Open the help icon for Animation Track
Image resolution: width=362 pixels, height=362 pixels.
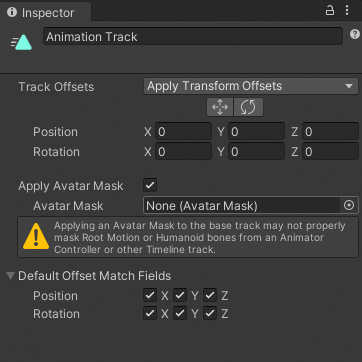click(x=355, y=34)
